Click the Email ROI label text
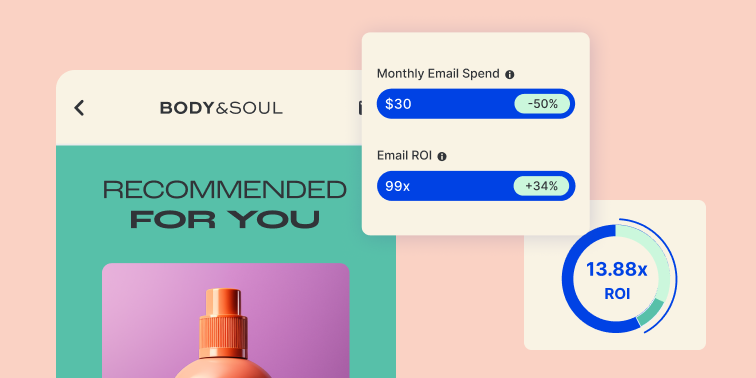The image size is (756, 378). click(404, 156)
